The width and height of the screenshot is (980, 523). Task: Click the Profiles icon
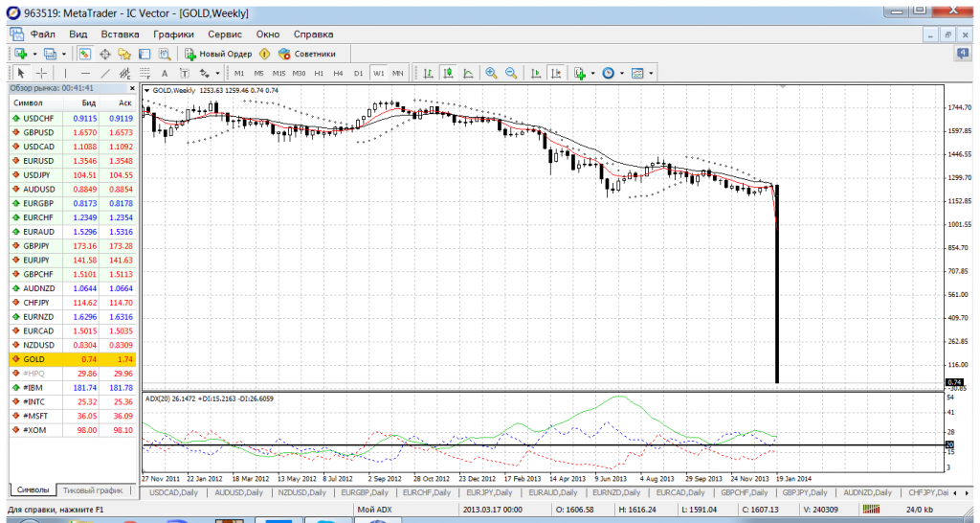[x=50, y=54]
